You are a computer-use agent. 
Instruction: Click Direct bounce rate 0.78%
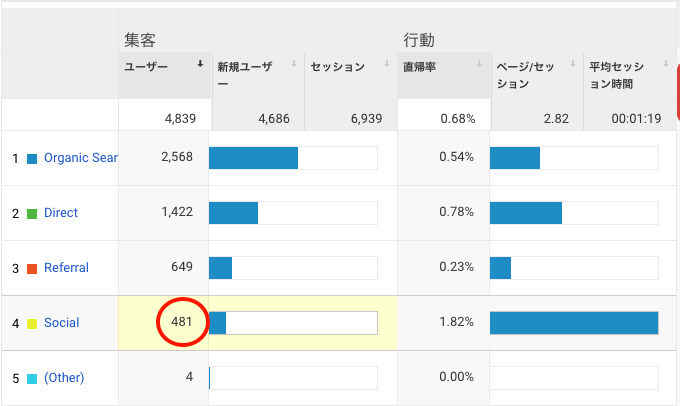pyautogui.click(x=456, y=212)
